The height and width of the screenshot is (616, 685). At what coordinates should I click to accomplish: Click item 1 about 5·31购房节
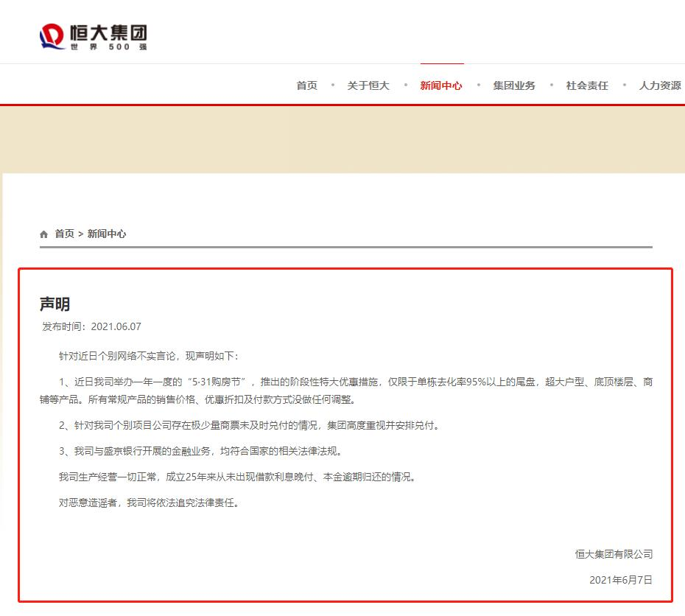click(346, 391)
